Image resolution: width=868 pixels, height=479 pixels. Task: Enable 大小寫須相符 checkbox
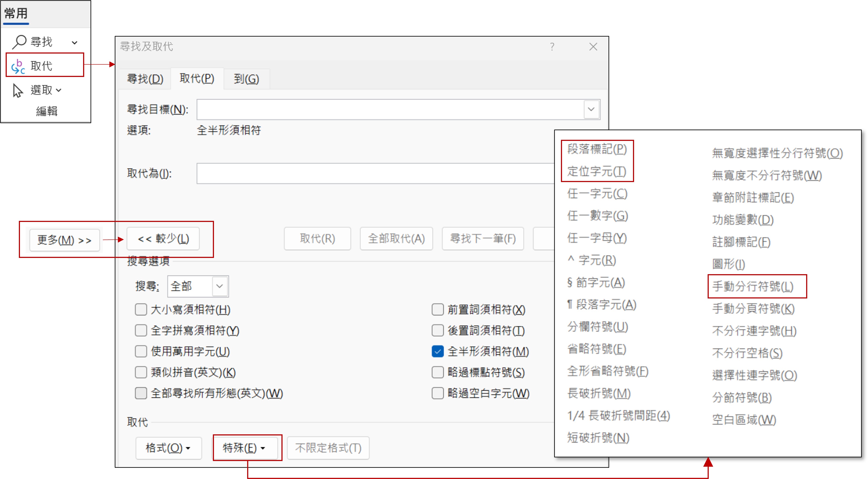point(141,309)
